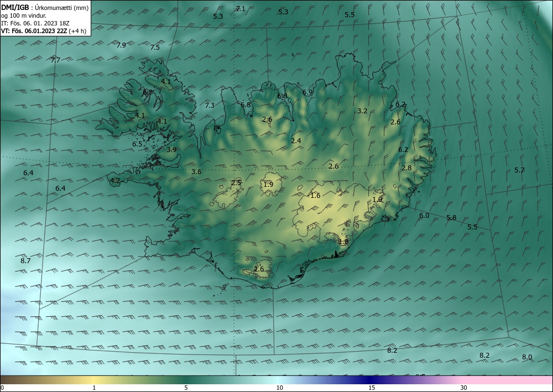Click the 2.5 value on the map

point(236,182)
